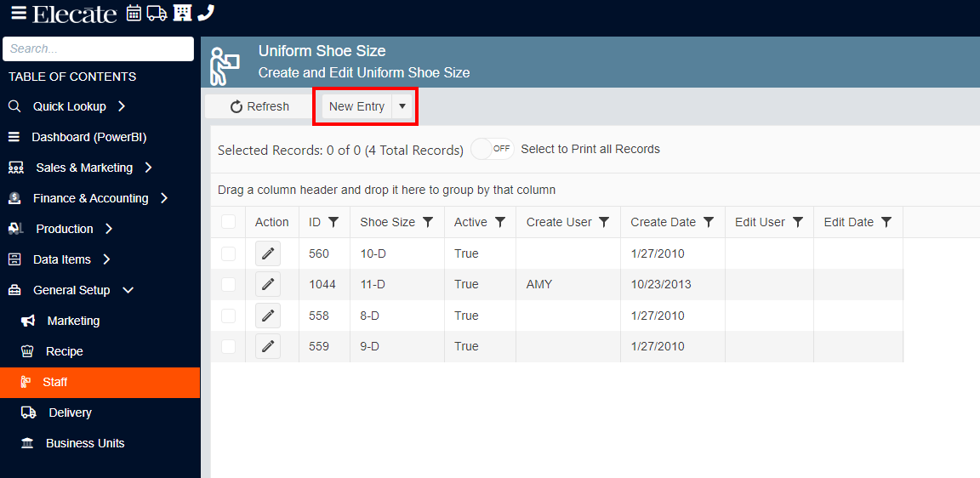Click the building icon in top bar
Image resolution: width=980 pixels, height=478 pixels.
tap(182, 13)
